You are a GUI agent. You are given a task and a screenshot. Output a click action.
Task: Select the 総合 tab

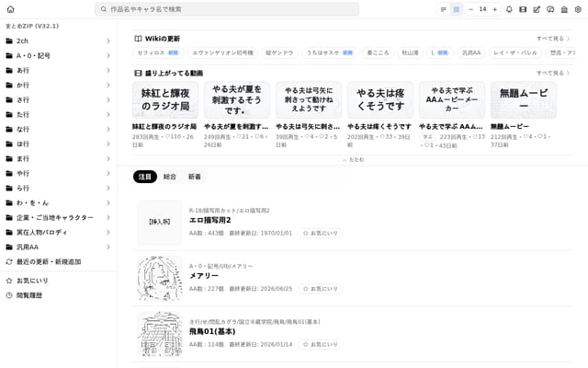tap(169, 177)
